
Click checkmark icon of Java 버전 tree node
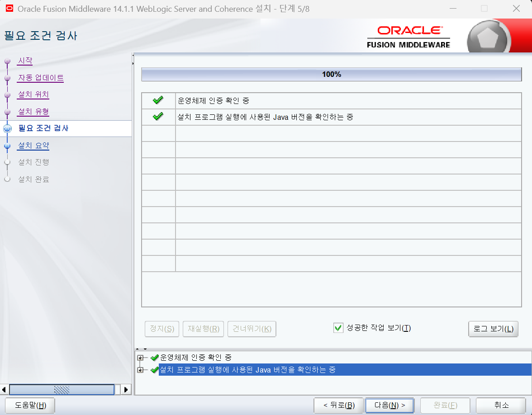(x=154, y=370)
